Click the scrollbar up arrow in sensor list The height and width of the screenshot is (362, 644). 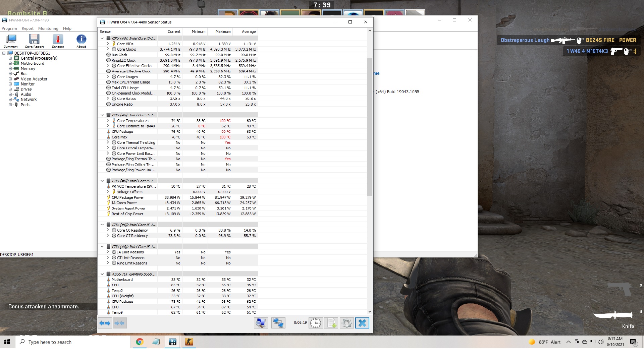coord(370,31)
